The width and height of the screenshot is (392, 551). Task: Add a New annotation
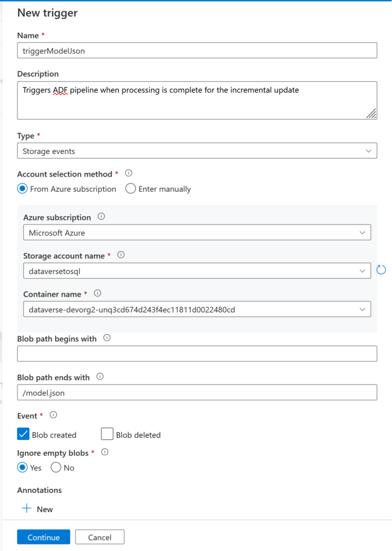click(x=38, y=509)
